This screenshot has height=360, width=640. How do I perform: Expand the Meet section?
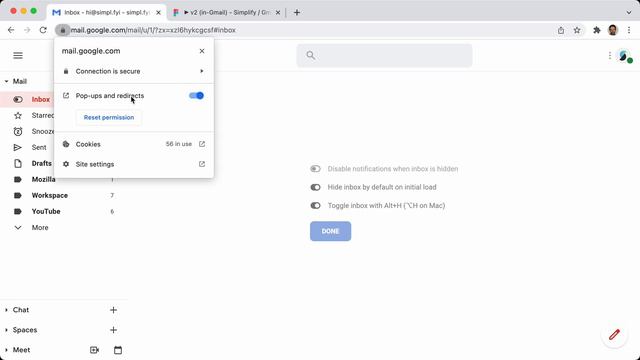(x=7, y=350)
